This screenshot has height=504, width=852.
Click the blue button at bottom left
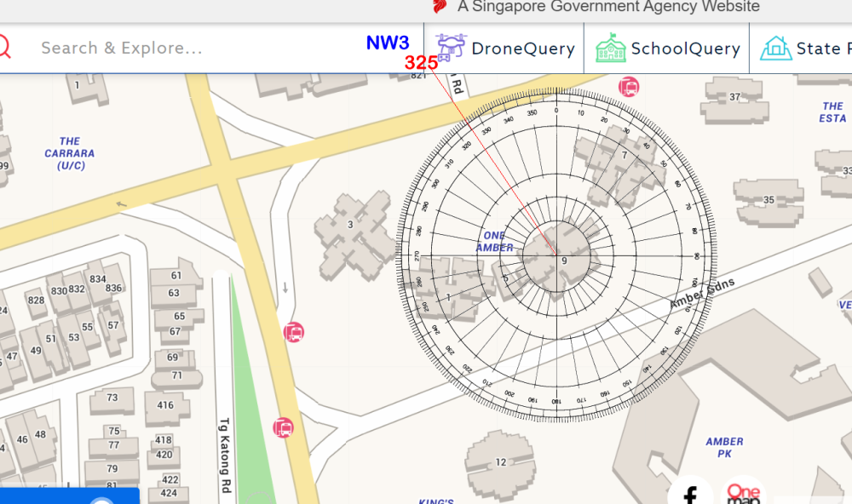pyautogui.click(x=68, y=495)
